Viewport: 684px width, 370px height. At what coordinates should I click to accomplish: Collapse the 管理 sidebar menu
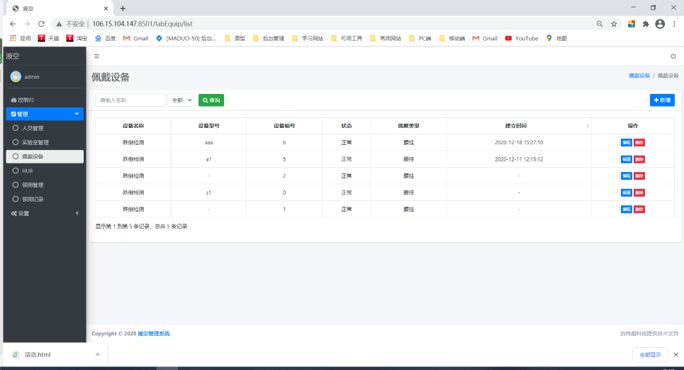pyautogui.click(x=45, y=114)
